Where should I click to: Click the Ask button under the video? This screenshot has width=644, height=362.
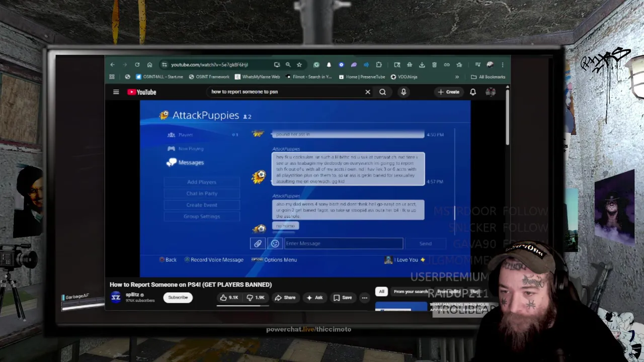pos(314,298)
